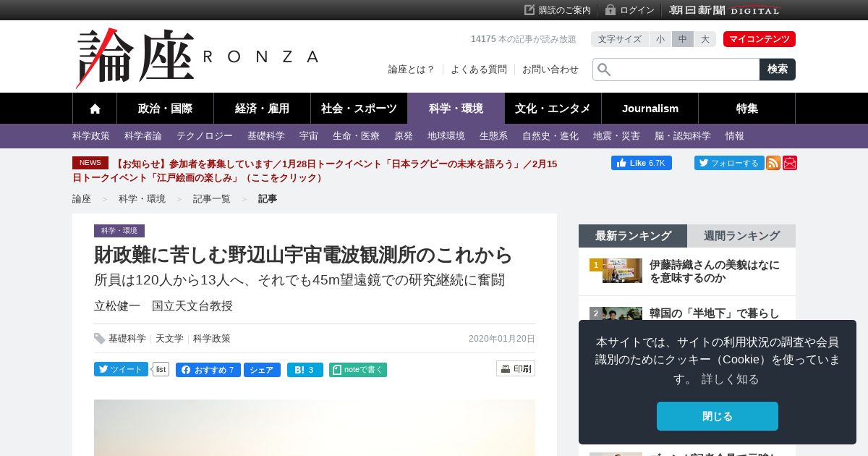Image resolution: width=868 pixels, height=456 pixels.
Task: Click the 天文学 article tag
Action: (x=169, y=339)
